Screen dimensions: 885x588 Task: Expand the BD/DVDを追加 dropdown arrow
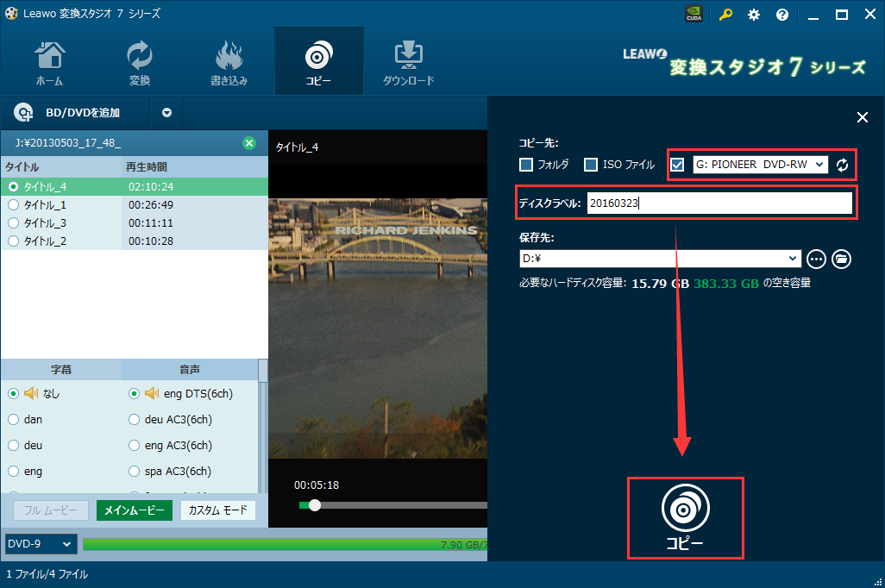(167, 113)
